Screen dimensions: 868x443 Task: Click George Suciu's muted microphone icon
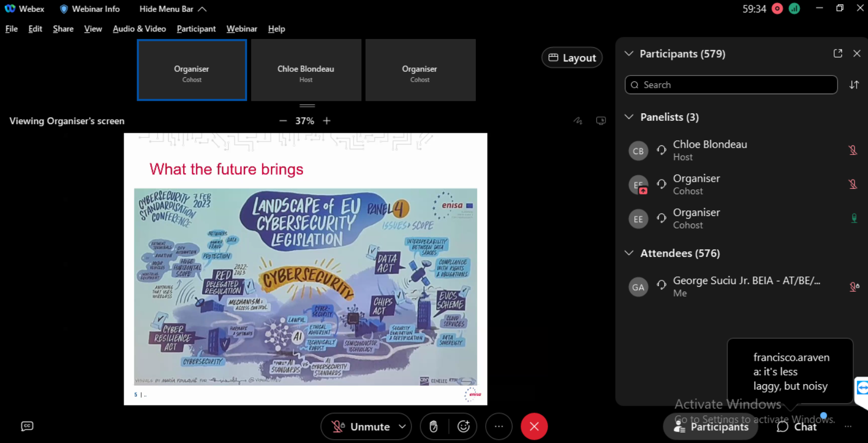click(x=854, y=287)
